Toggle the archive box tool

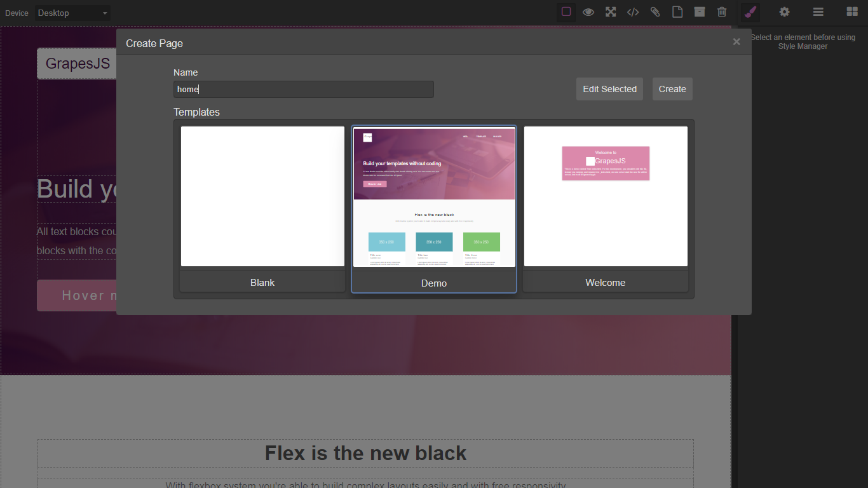pyautogui.click(x=700, y=11)
